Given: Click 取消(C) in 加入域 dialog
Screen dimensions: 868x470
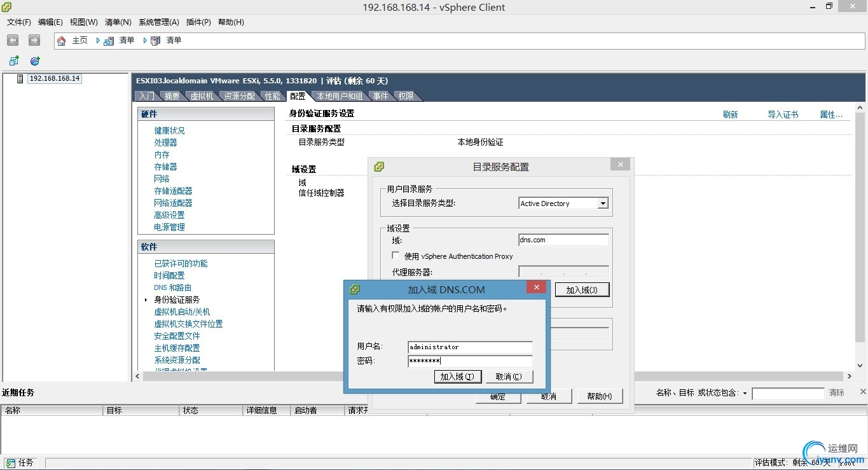Looking at the screenshot, I should point(509,377).
